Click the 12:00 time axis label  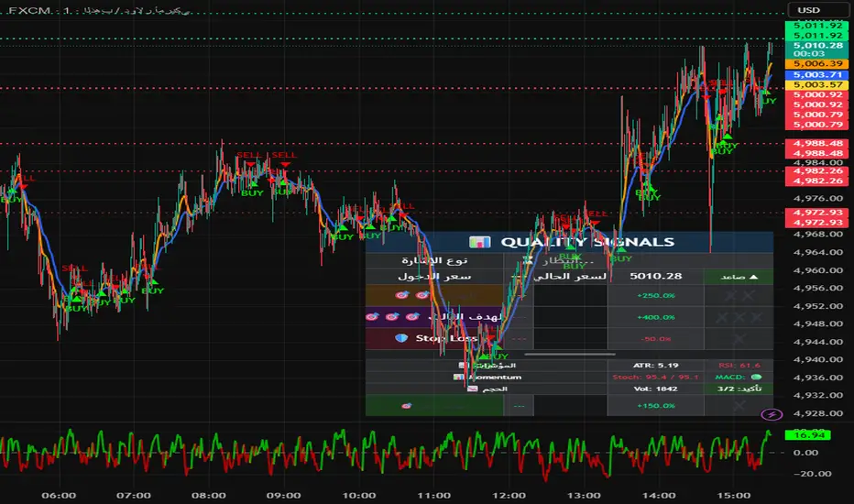tap(509, 495)
